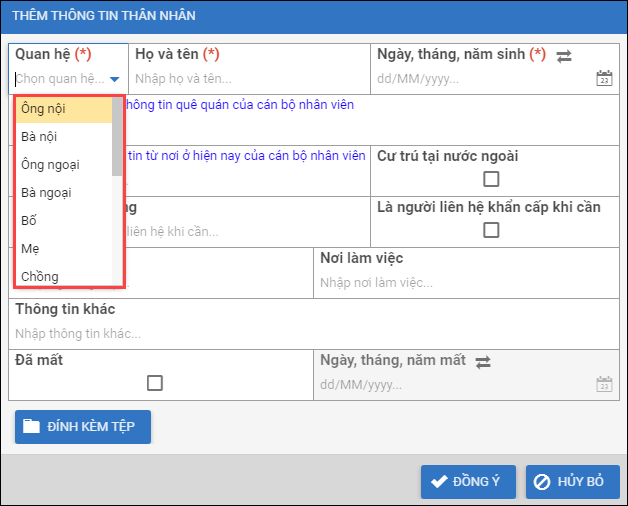The height and width of the screenshot is (506, 628).
Task: Pick Chồng from the dropdown options
Action: [x=63, y=276]
